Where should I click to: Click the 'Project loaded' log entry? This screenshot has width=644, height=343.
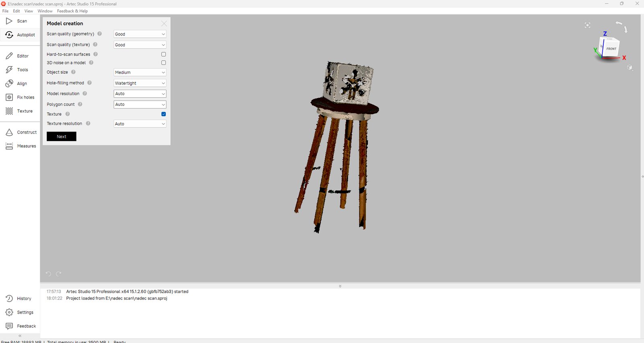117,298
